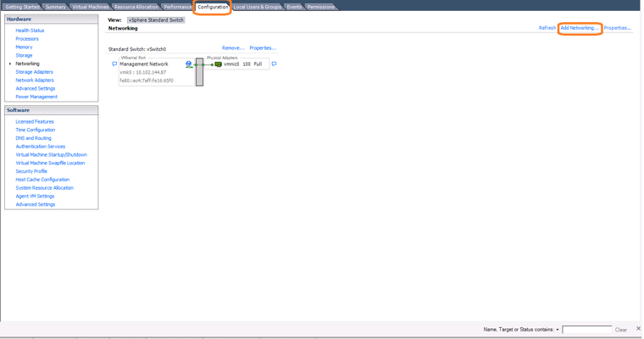The height and width of the screenshot is (339, 644).
Task: Click Management Network info bubble icon
Action: (114, 64)
